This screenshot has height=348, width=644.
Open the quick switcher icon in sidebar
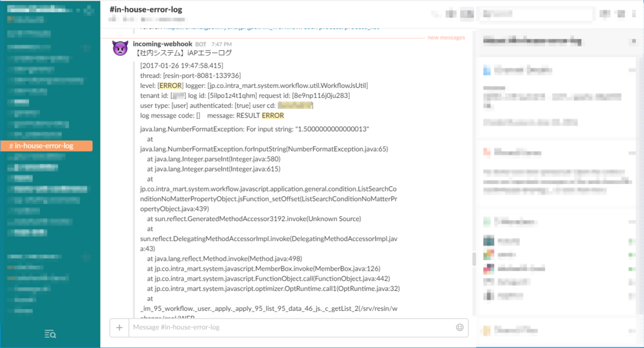pyautogui.click(x=50, y=334)
